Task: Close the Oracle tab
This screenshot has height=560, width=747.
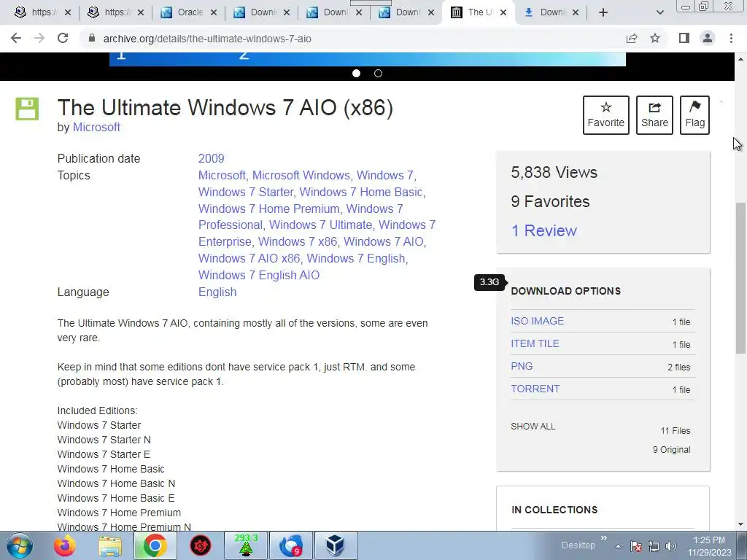Action: 214,12
